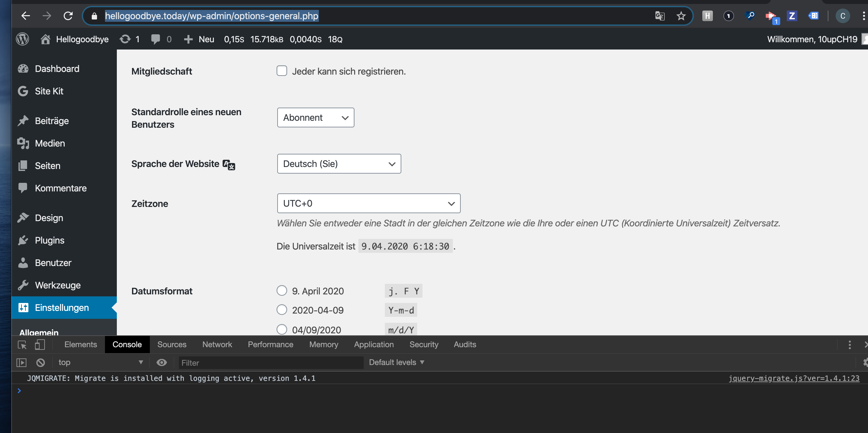Clear the console
Image resolution: width=868 pixels, height=433 pixels.
point(41,363)
